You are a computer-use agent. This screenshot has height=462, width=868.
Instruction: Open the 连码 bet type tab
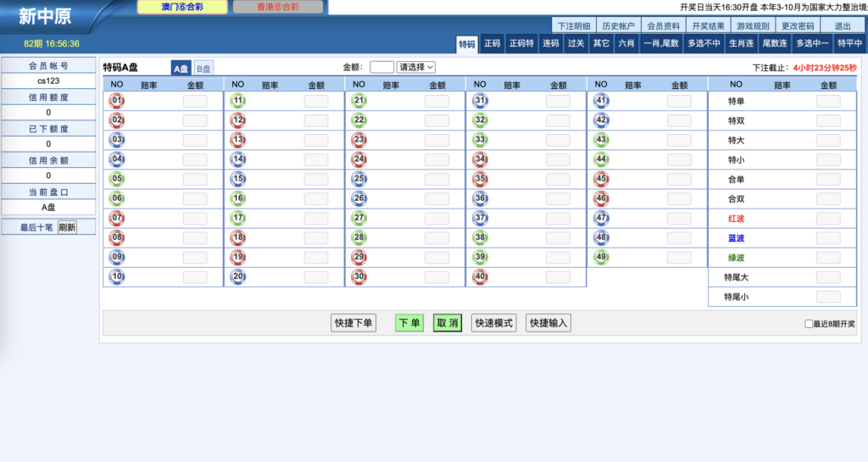pyautogui.click(x=551, y=43)
